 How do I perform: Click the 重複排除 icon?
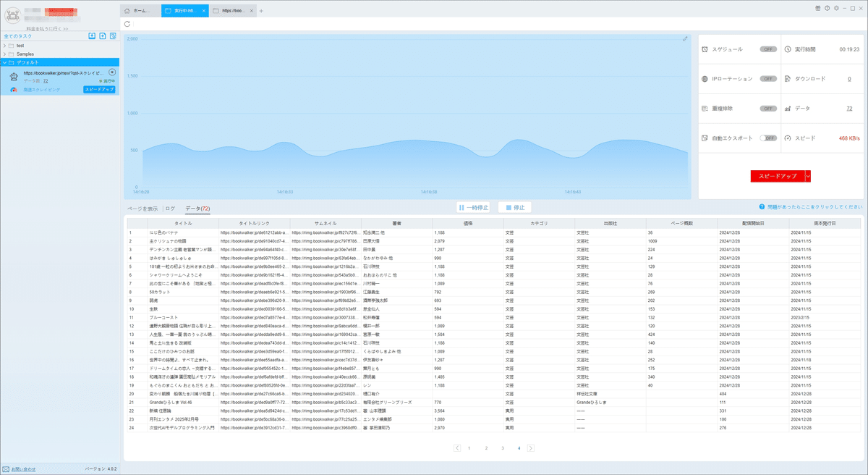[705, 108]
